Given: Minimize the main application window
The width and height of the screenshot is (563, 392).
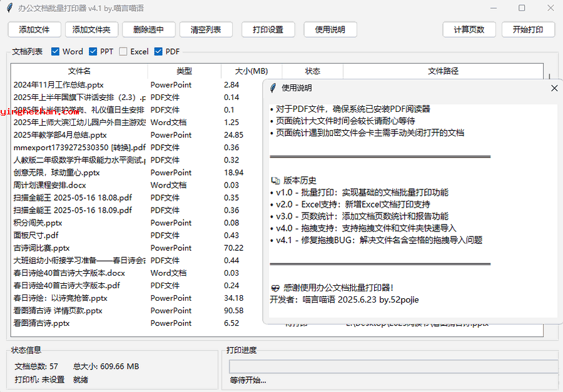Looking at the screenshot, I should (x=494, y=8).
